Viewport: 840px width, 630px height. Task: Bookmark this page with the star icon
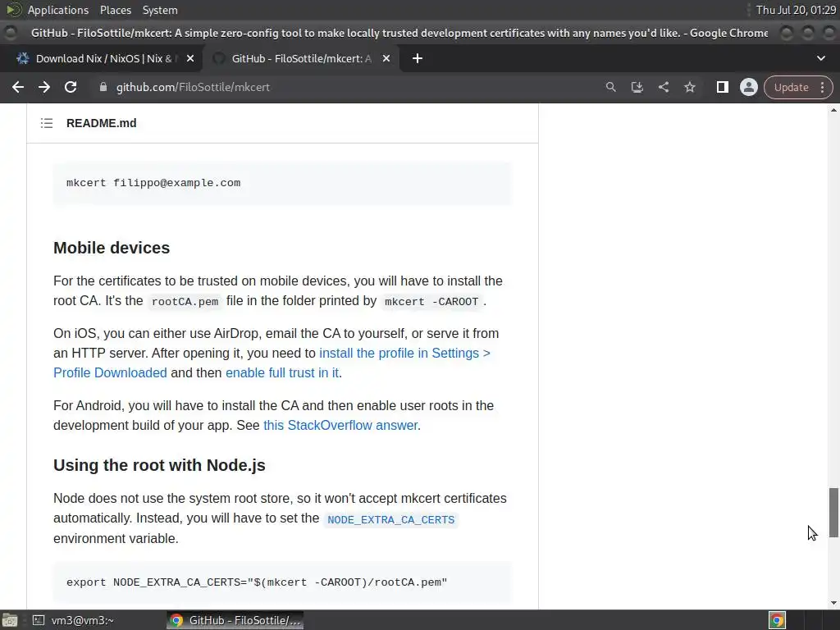(689, 87)
